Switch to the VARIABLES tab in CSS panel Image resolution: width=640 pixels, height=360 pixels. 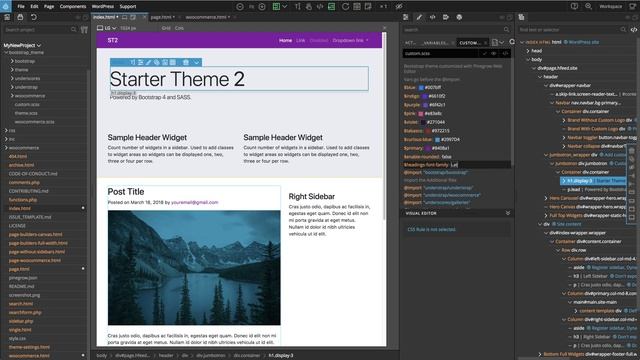(x=435, y=43)
